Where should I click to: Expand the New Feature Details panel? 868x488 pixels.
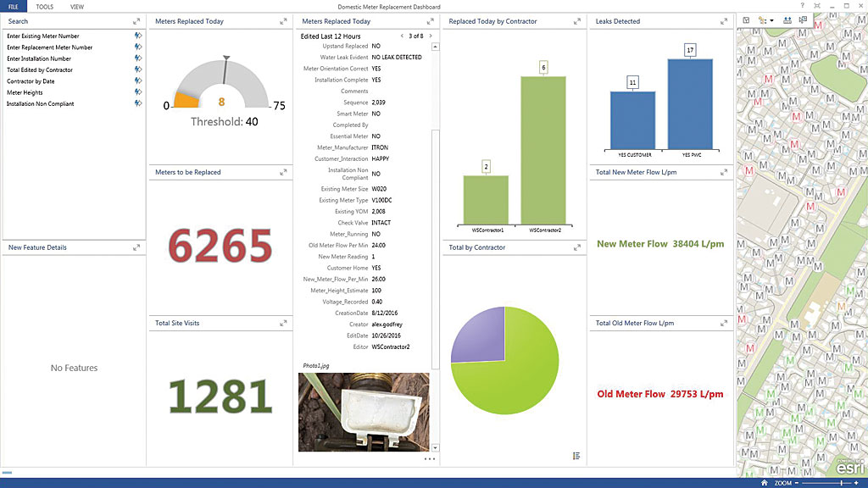tap(136, 248)
